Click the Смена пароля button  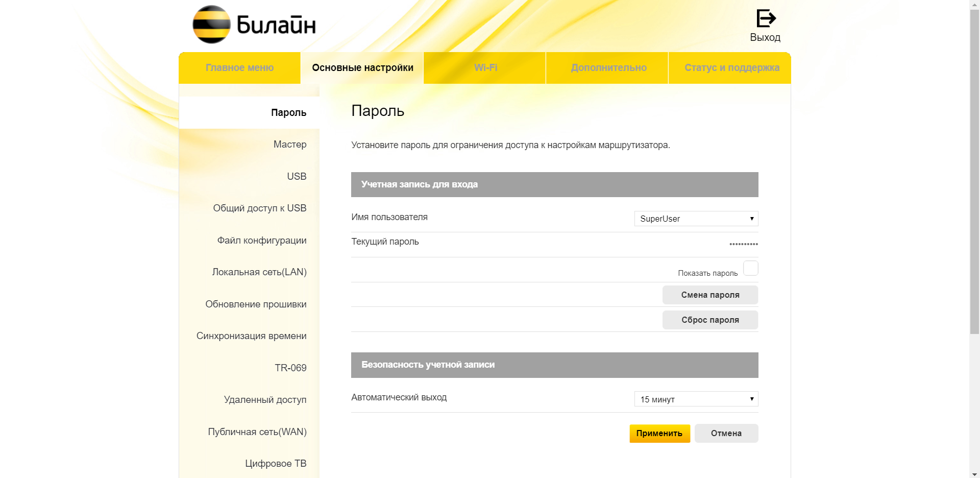710,295
